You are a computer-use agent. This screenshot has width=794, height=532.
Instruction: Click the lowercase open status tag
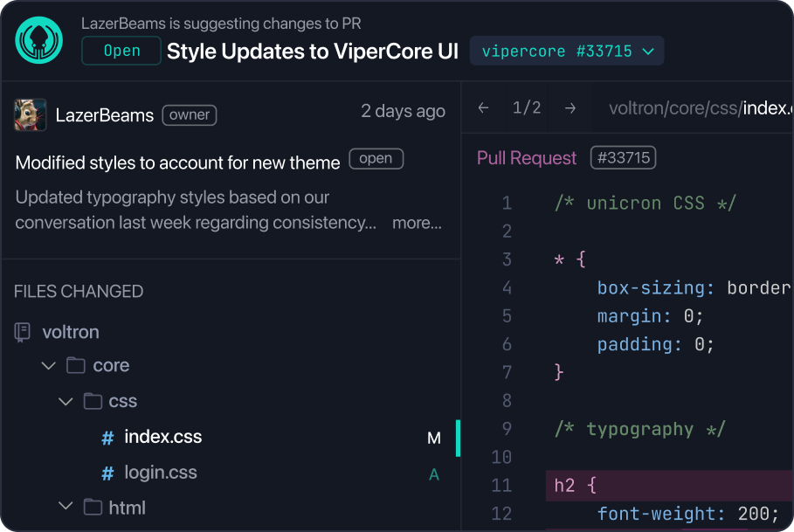pos(376,158)
